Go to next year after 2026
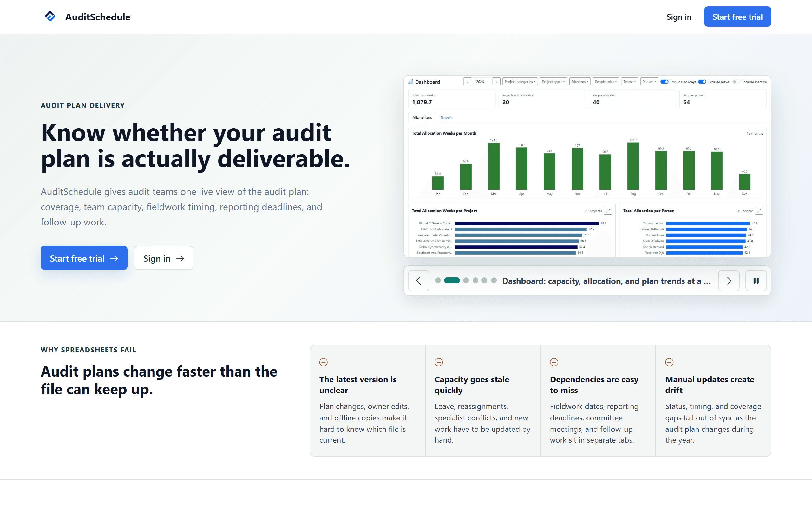Screen dimensions: 812x508 tap(496, 82)
